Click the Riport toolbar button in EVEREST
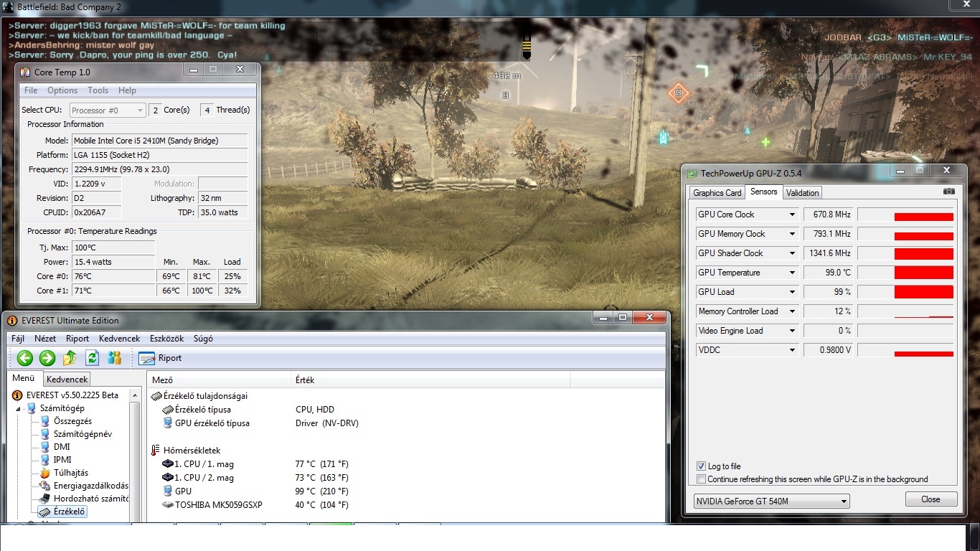 coord(160,358)
